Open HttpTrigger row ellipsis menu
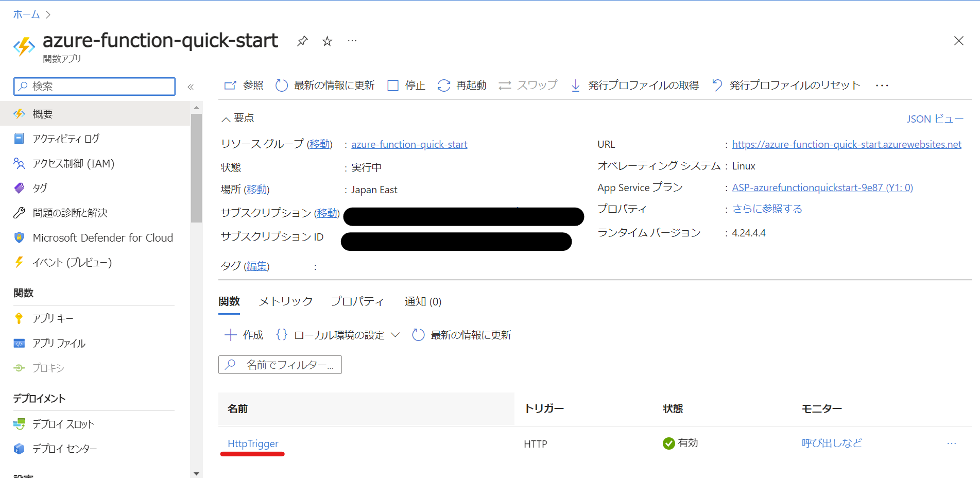 (951, 443)
